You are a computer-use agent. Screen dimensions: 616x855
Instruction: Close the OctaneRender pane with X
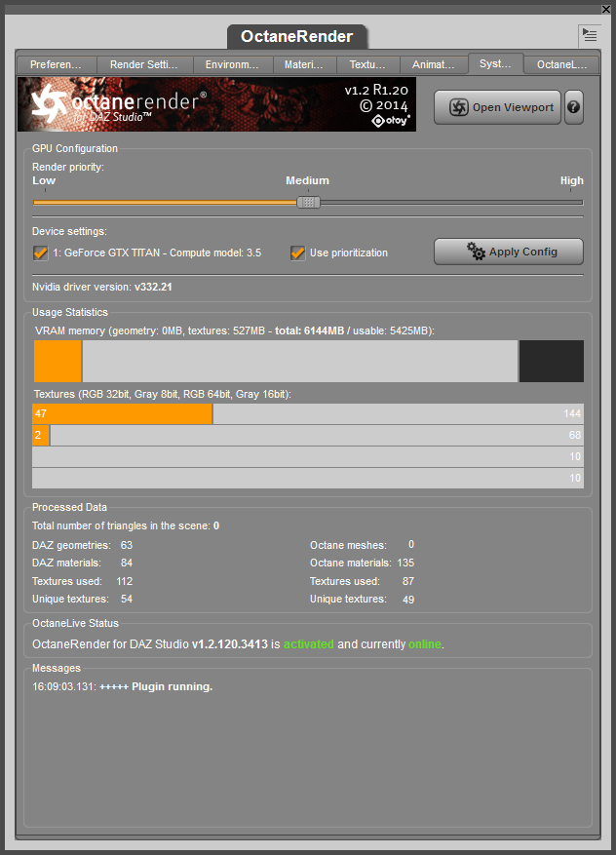[x=605, y=9]
